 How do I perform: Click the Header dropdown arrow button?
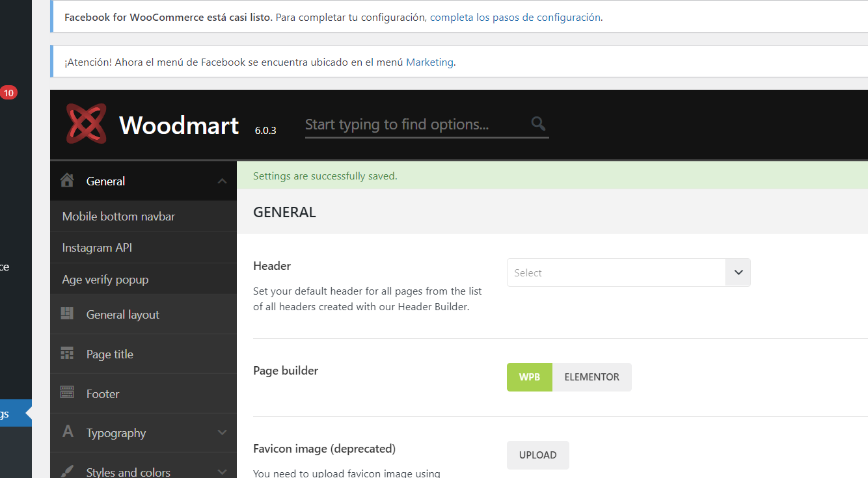click(739, 272)
